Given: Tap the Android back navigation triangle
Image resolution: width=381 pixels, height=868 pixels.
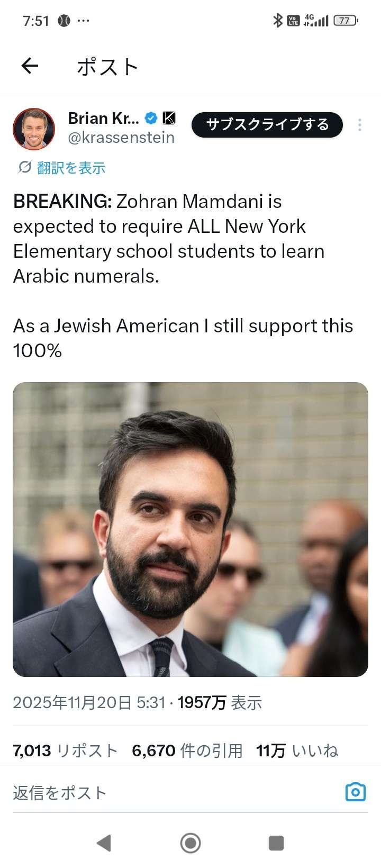Looking at the screenshot, I should pyautogui.click(x=104, y=843).
